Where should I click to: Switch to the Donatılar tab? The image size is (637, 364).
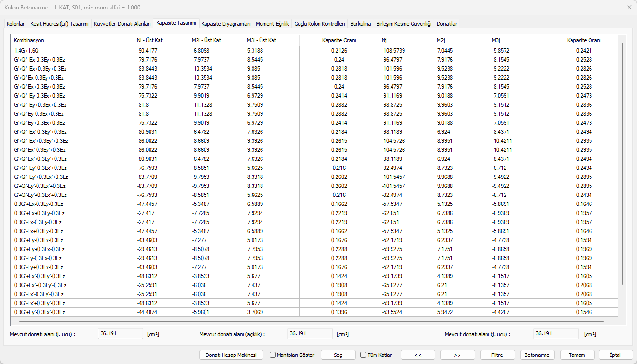(x=447, y=24)
